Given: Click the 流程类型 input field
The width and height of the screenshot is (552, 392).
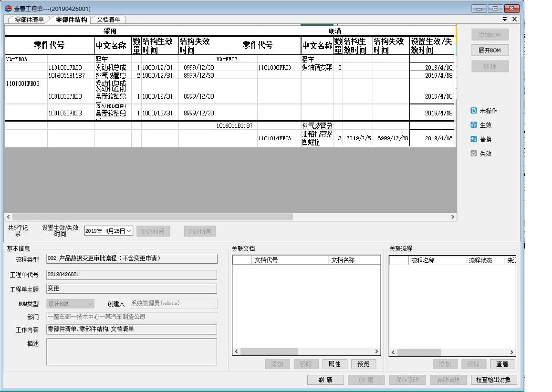Looking at the screenshot, I should coord(132,258).
